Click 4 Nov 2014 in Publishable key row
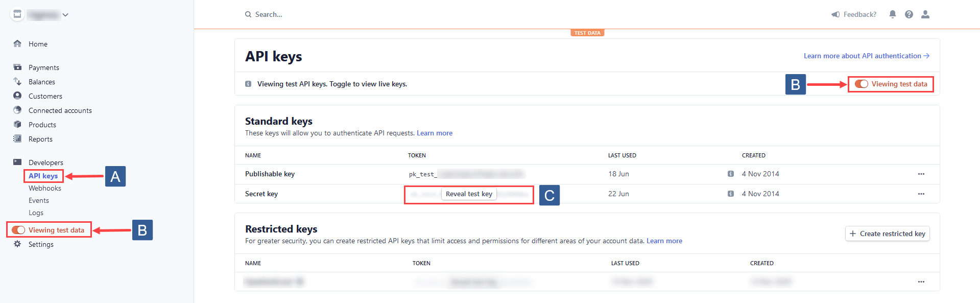The image size is (980, 303). [760, 174]
